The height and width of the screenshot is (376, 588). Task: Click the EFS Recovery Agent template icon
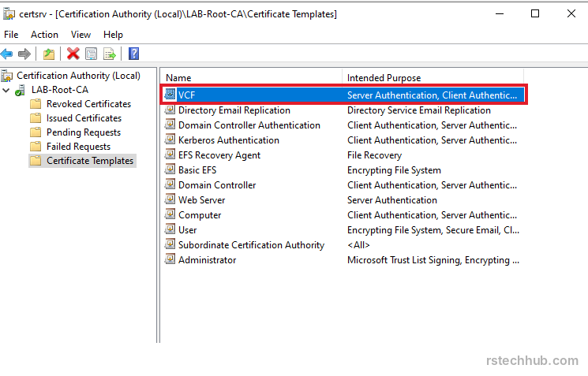170,154
